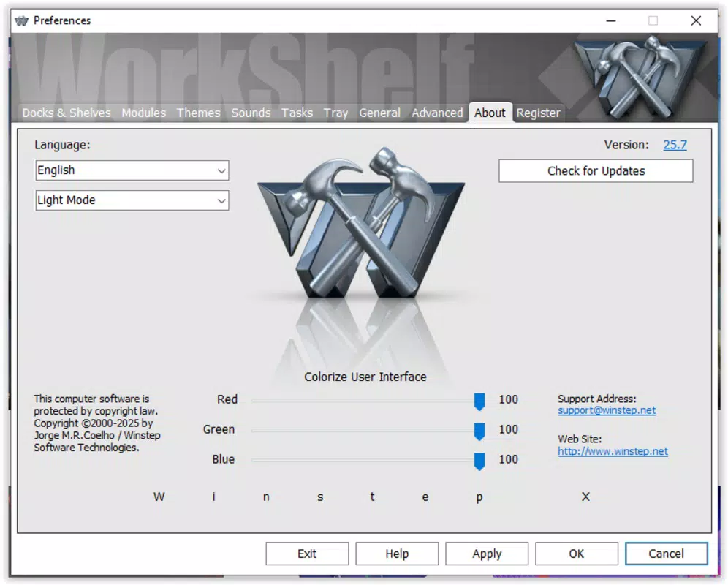Switch to the General tab

coord(379,113)
